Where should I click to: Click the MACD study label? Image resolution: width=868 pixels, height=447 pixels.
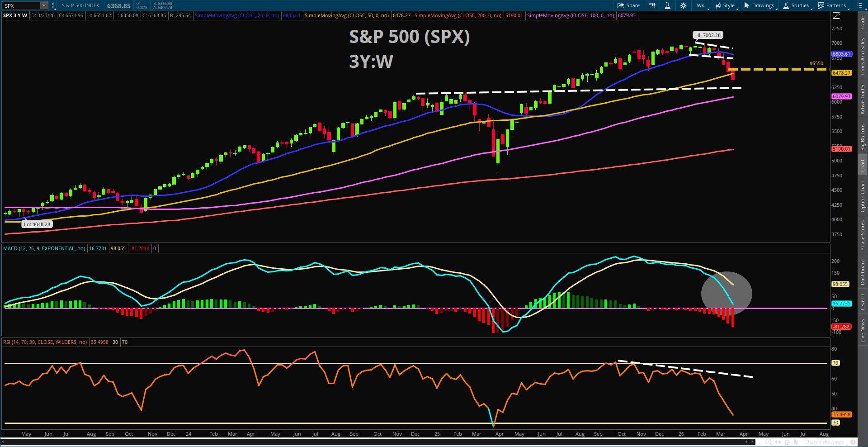coord(44,248)
